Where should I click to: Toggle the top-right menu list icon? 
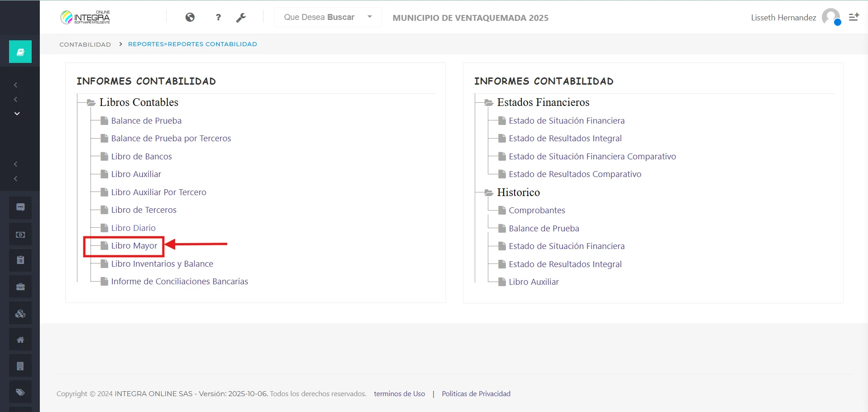tap(854, 17)
